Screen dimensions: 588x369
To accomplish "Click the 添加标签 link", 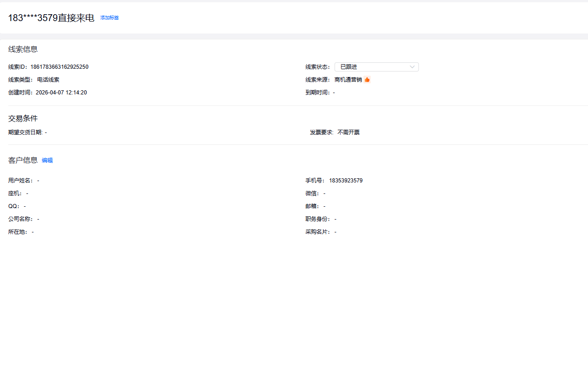I will pos(110,18).
